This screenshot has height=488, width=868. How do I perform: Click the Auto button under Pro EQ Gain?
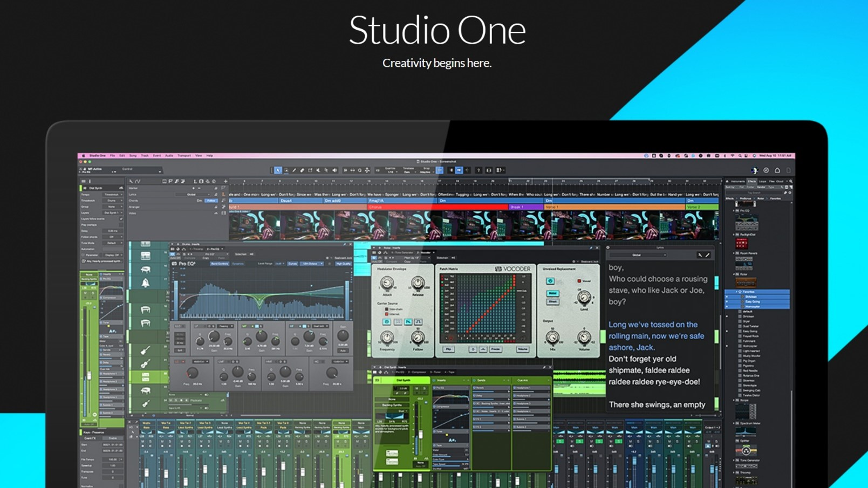(343, 350)
